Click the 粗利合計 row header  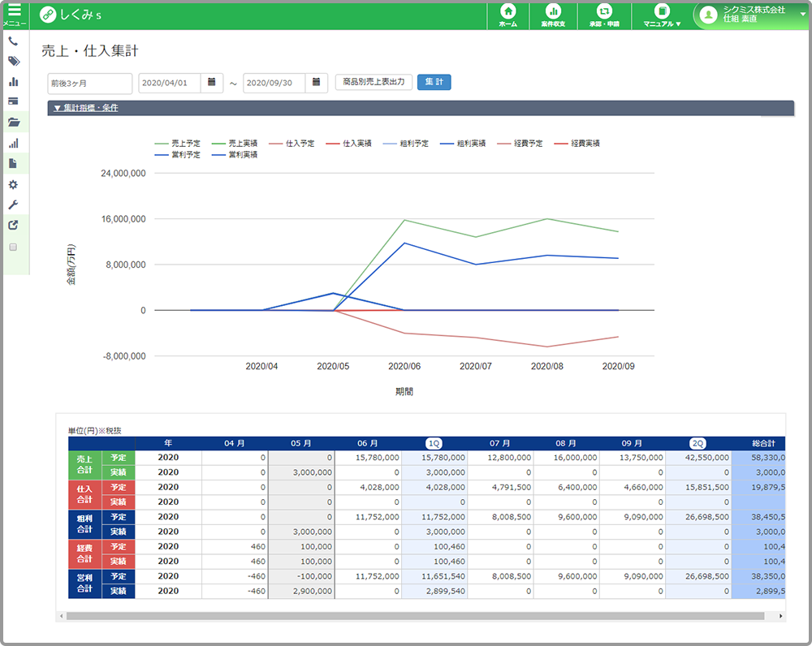85,523
